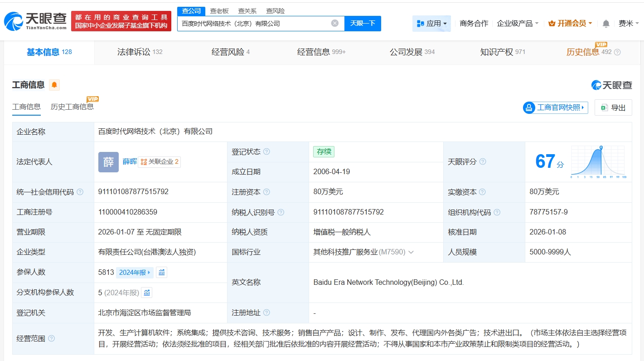Open the 开通会员 membership dropdown
644x361 pixels.
(570, 24)
